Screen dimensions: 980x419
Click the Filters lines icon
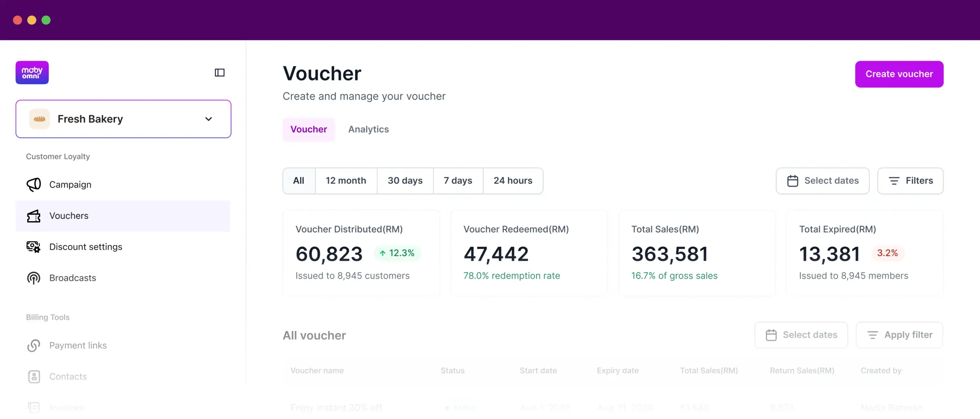[894, 181]
